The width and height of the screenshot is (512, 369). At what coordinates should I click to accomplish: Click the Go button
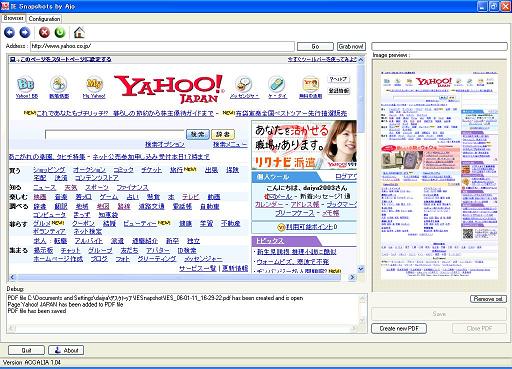(x=315, y=46)
